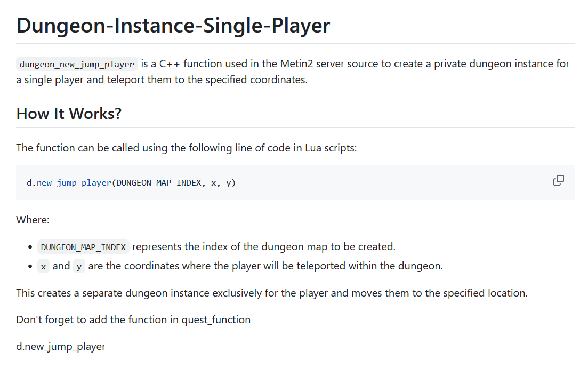
Task: Click the sentence starting "This creates a separate"
Action: point(272,293)
